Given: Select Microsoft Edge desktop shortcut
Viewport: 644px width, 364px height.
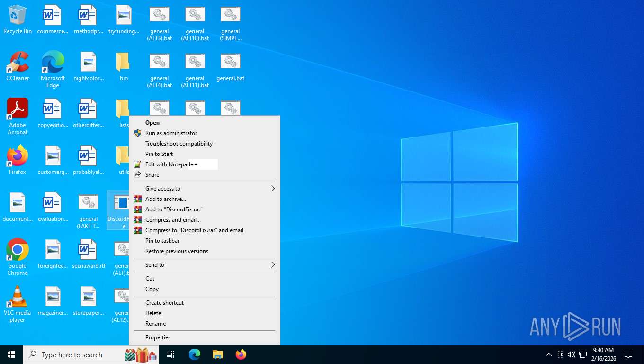Looking at the screenshot, I should [x=53, y=70].
